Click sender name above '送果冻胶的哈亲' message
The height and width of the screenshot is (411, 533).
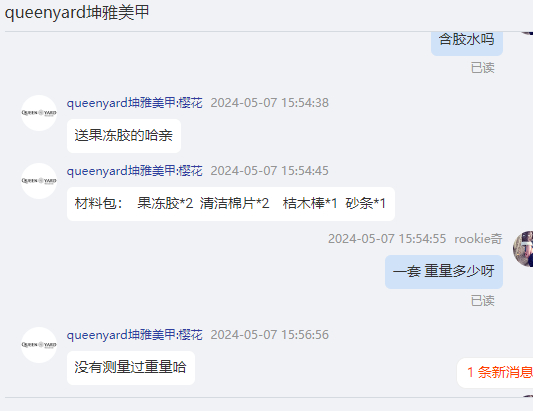(x=135, y=103)
